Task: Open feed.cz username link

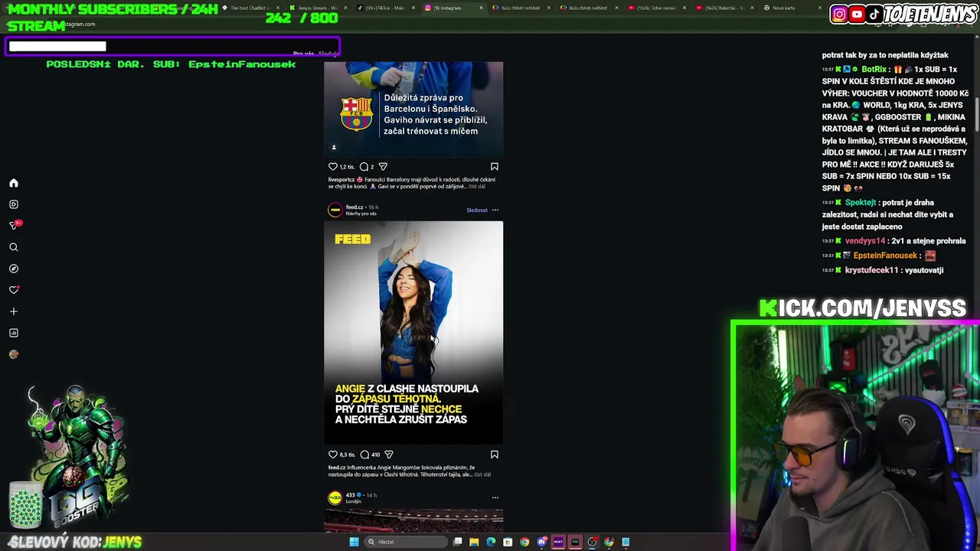Action: pos(354,207)
